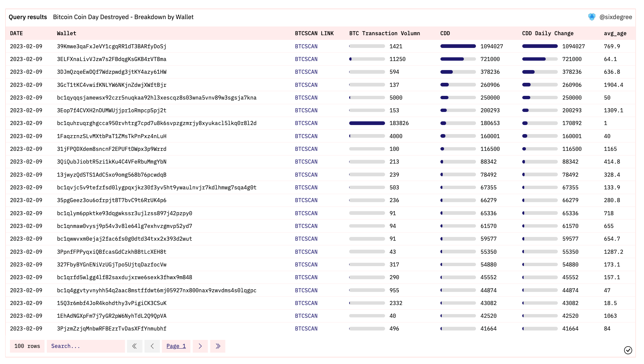Select wallet address bc1qrfd5wlgg4lf82saxdujxrwe6sexk3fhwx9m848
Image resolution: width=644 pixels, height=364 pixels.
coord(124,278)
